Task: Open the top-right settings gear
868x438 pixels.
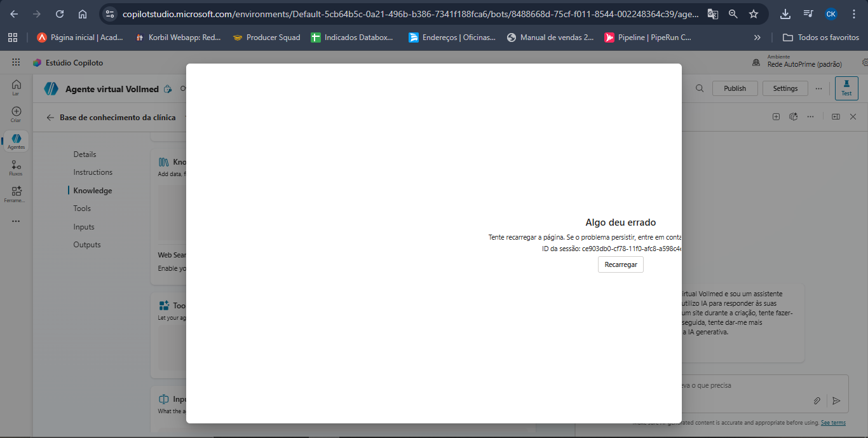Action: point(865,63)
